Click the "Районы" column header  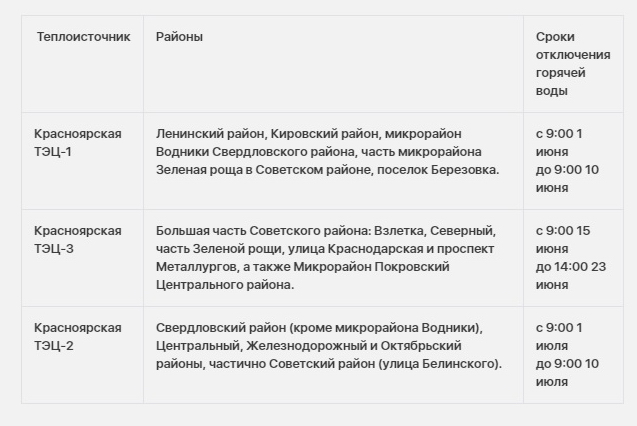179,37
